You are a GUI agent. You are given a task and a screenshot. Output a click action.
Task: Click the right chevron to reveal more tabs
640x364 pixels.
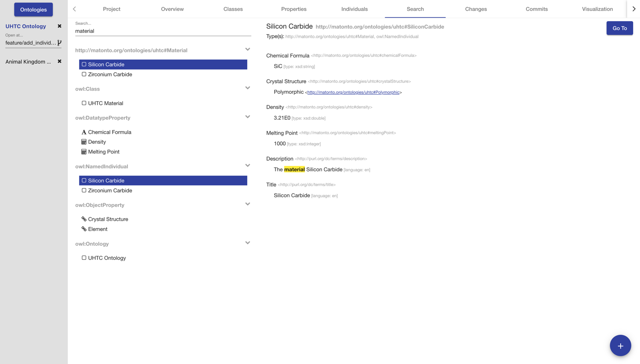coord(634,8)
